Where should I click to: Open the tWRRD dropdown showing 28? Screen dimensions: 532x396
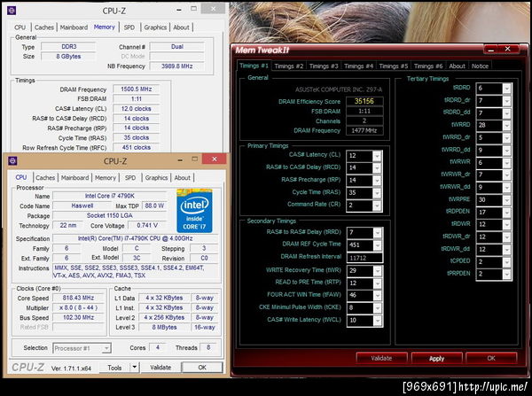(506, 126)
